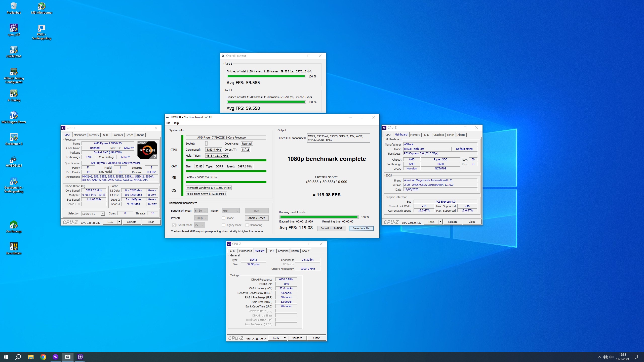Enable the Legacy mode checkbox
Viewport: 644px width, 362px height.
tap(223, 225)
